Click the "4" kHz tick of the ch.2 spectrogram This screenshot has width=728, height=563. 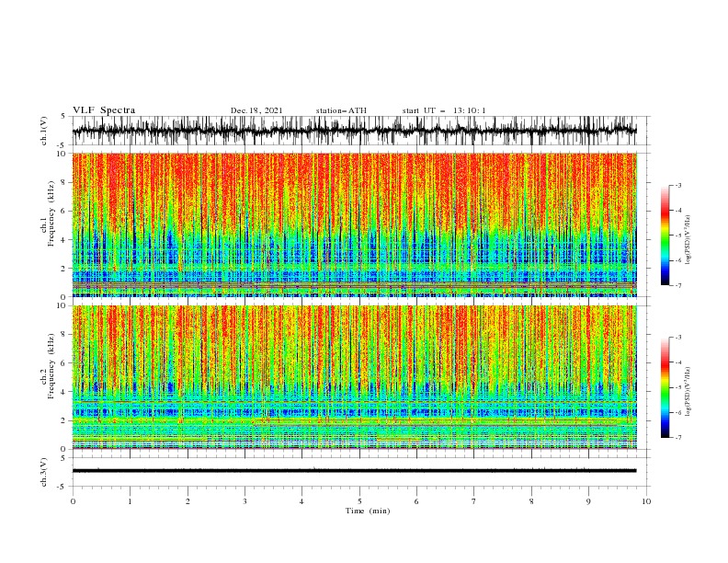pyautogui.click(x=64, y=392)
